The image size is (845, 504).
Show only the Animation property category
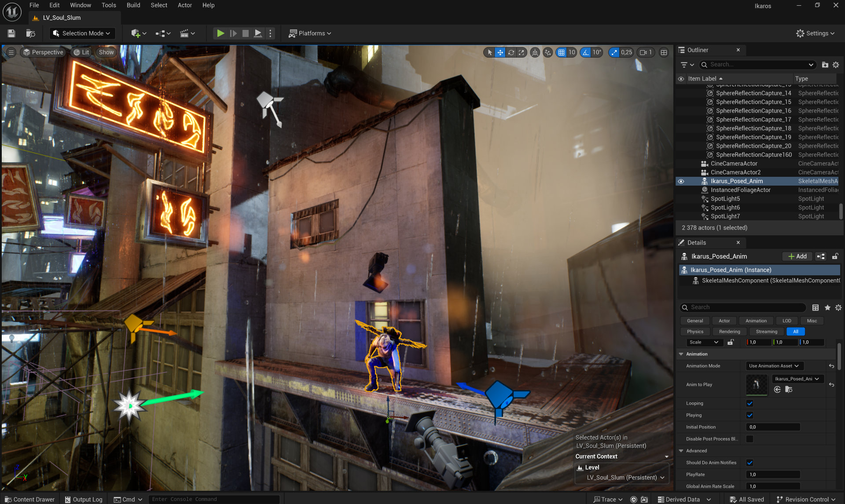(x=756, y=321)
